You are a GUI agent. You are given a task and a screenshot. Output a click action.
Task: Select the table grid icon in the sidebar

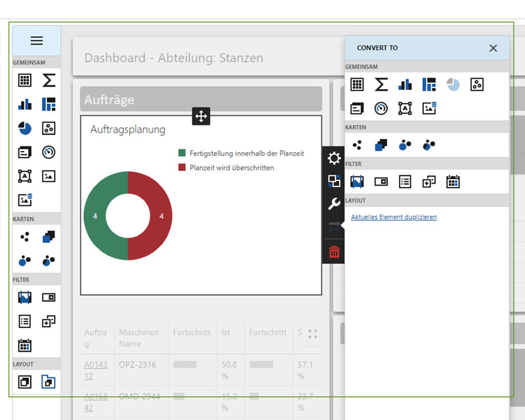tap(24, 80)
